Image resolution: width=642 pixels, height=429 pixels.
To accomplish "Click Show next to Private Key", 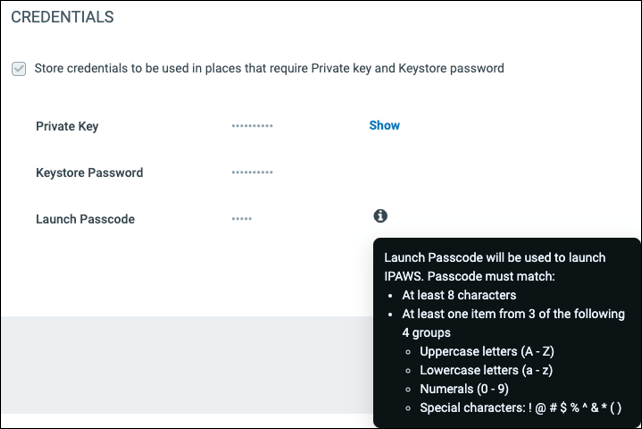I will 384,126.
